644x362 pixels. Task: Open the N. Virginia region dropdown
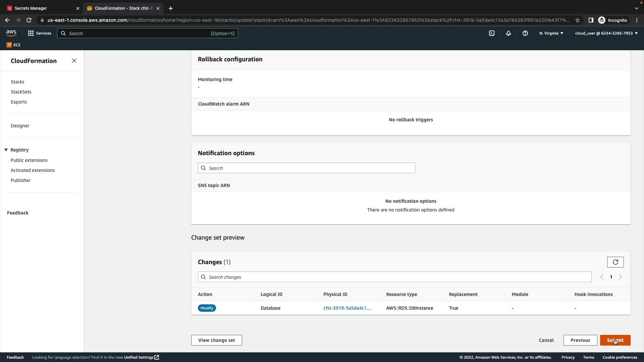coord(551,33)
